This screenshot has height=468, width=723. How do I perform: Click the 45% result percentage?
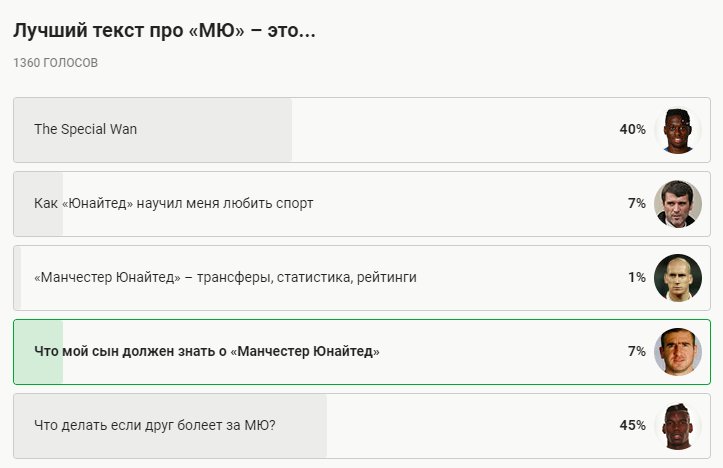[632, 426]
